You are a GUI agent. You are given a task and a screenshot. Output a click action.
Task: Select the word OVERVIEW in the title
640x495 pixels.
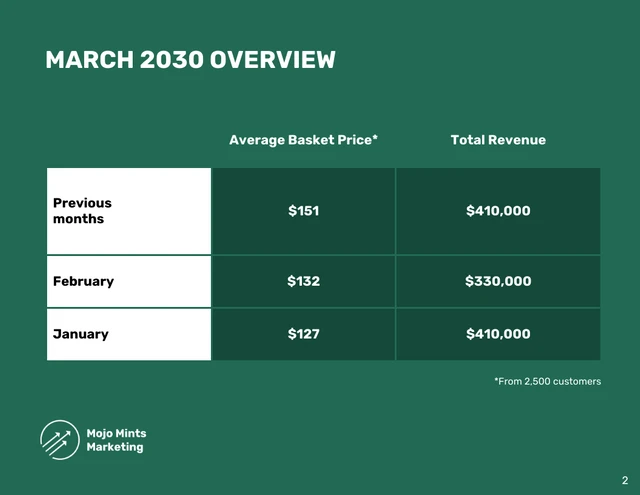coord(272,60)
